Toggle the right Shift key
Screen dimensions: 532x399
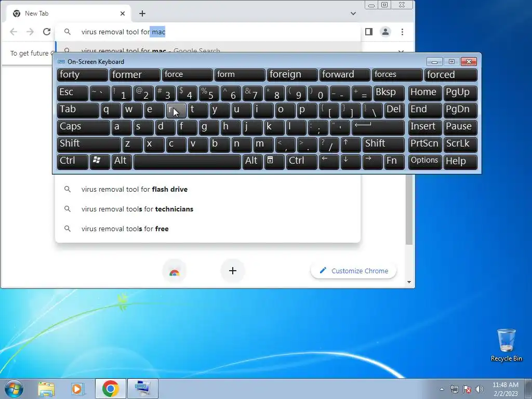pyautogui.click(x=383, y=144)
